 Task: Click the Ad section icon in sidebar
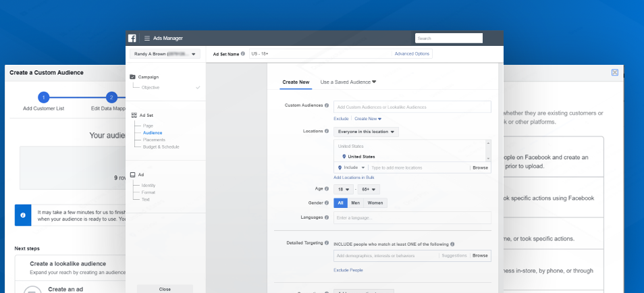pos(133,174)
